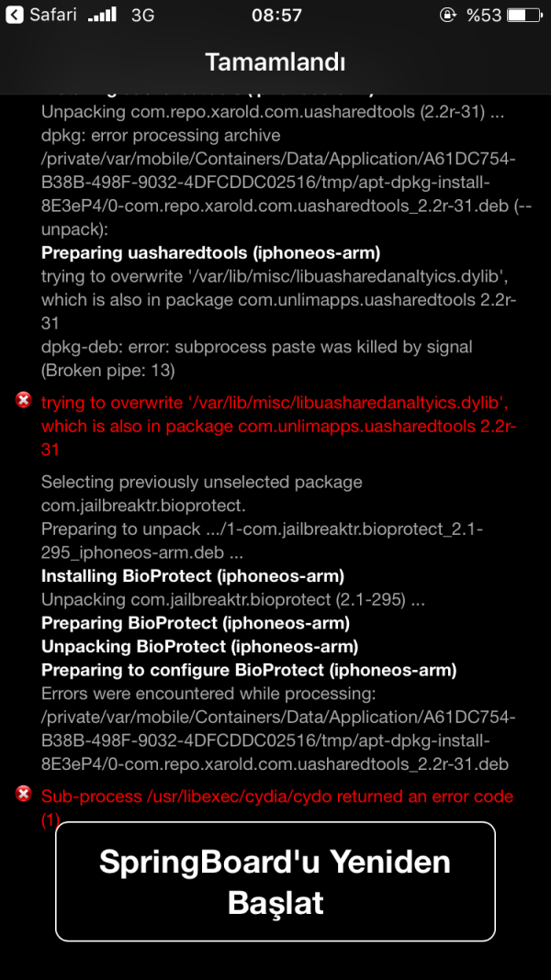551x980 pixels.
Task: Tap the rotation lock status icon
Action: pos(447,16)
